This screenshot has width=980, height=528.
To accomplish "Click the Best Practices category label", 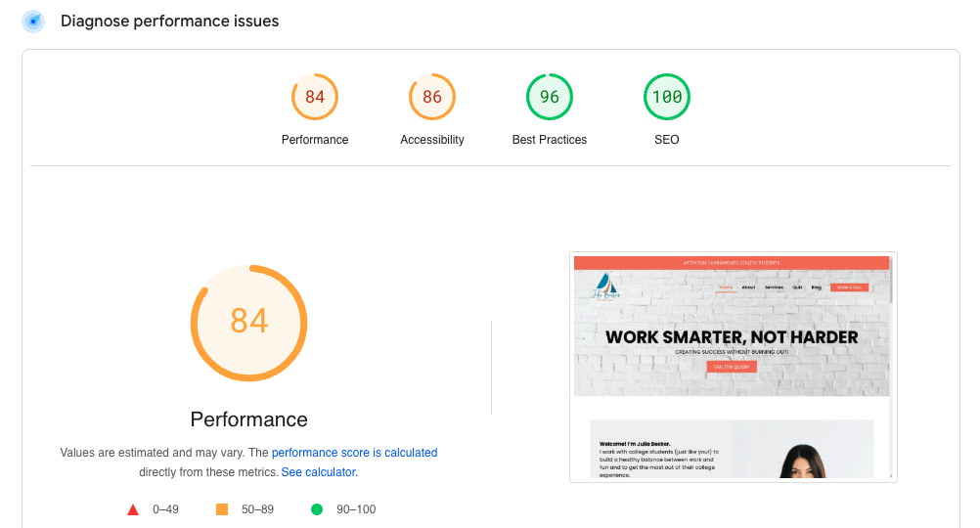I will coord(550,140).
